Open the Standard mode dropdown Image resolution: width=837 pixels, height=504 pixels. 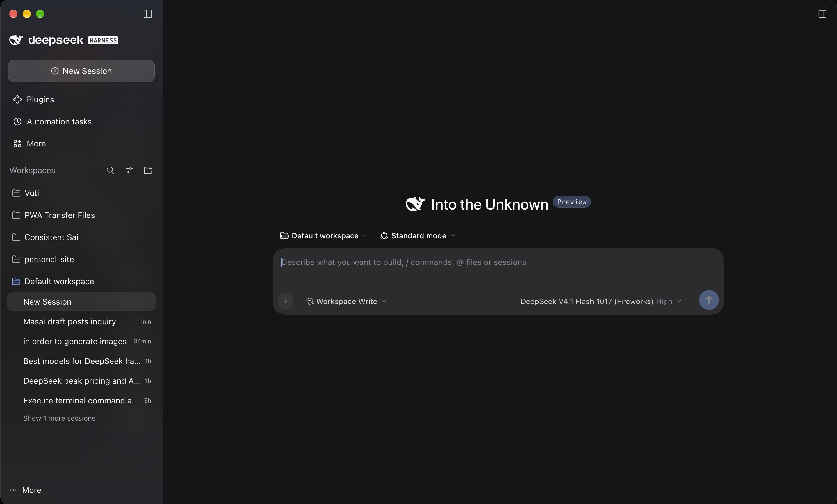(418, 235)
